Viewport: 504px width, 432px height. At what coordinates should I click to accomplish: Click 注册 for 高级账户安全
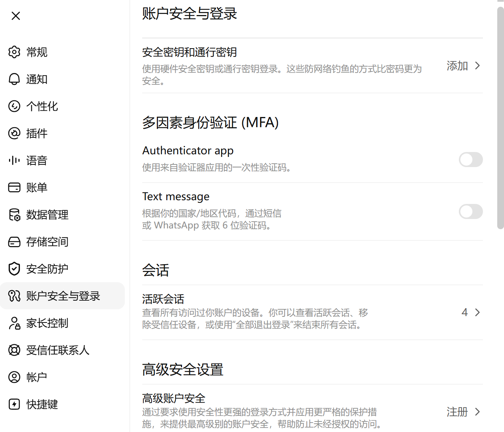(x=457, y=412)
